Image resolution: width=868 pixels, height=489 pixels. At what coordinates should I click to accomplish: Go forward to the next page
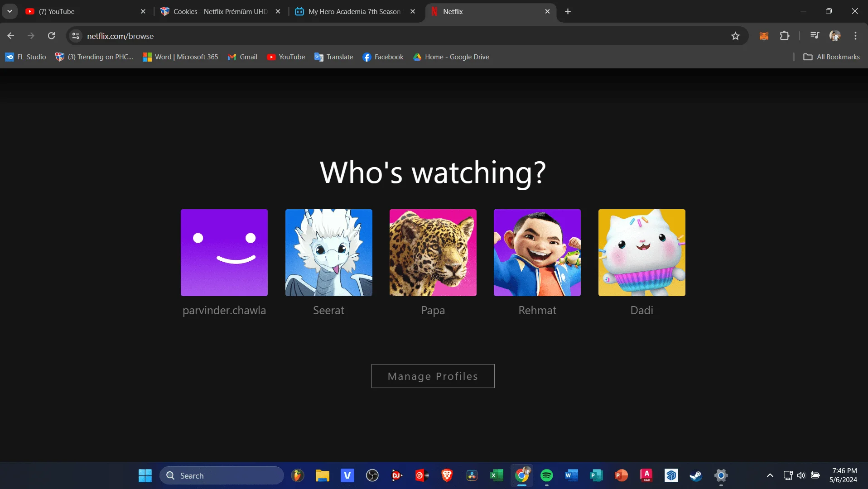[x=31, y=36]
